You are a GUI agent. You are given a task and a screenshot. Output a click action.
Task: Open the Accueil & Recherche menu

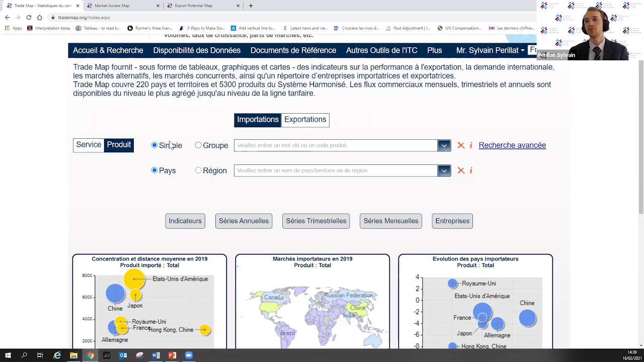(x=108, y=50)
